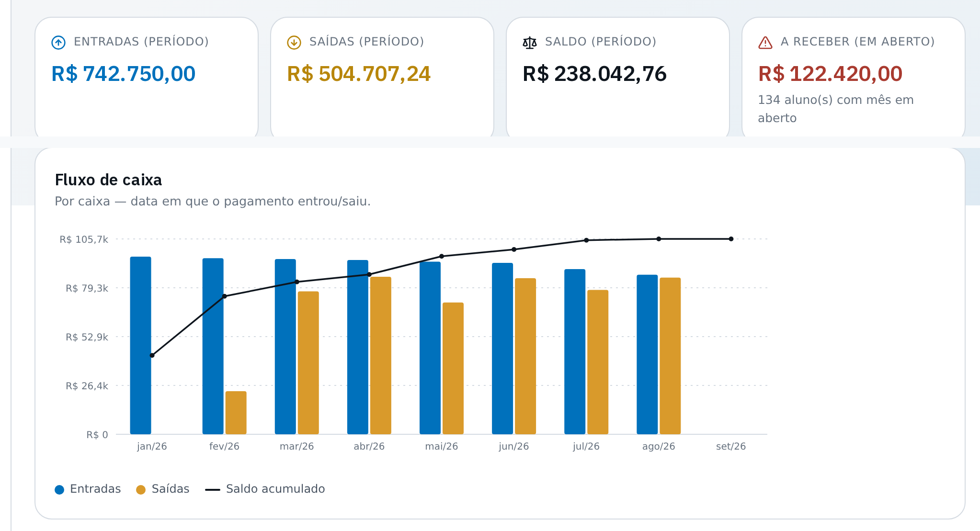Click the 'A RECEBER (EM ABERTO)' card title

858,42
